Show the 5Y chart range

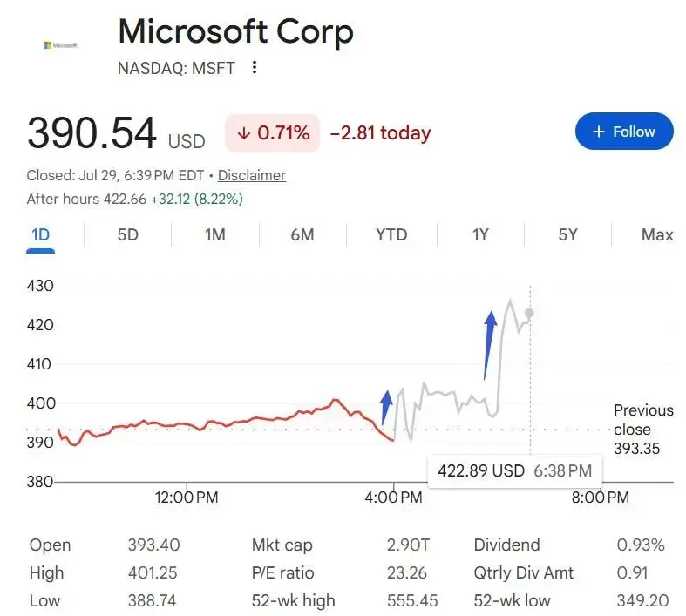567,235
